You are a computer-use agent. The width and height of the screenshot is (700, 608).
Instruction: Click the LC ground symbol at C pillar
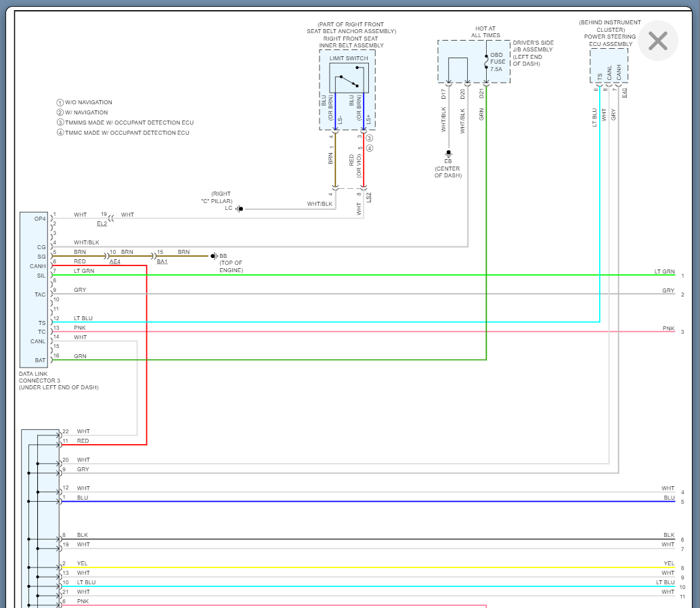[x=238, y=209]
